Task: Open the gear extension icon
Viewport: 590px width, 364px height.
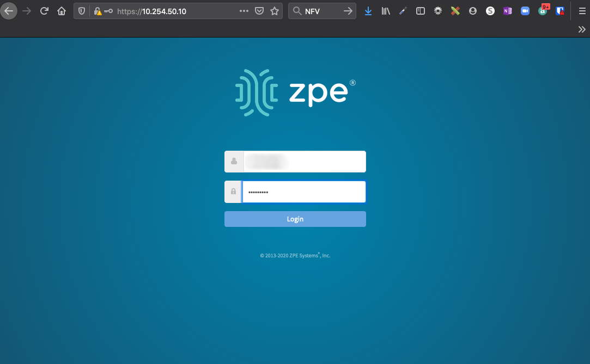Action: tap(438, 11)
